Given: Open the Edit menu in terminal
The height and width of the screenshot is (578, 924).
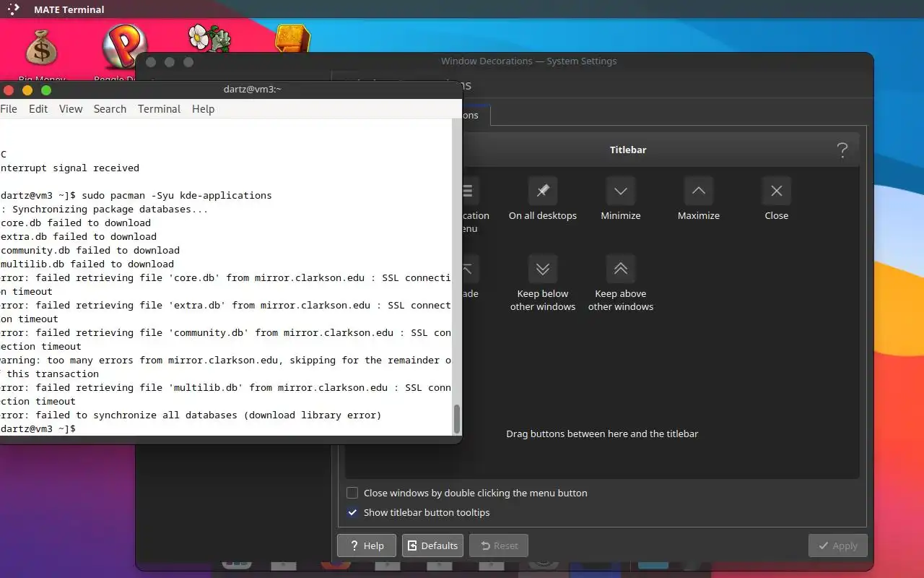Looking at the screenshot, I should [38, 109].
